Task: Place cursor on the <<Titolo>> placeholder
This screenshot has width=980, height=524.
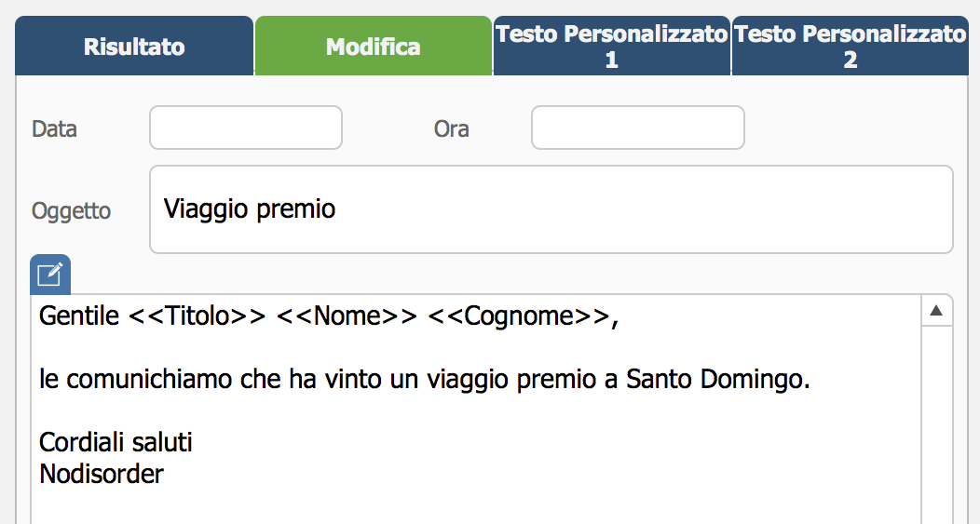Action: tap(197, 316)
